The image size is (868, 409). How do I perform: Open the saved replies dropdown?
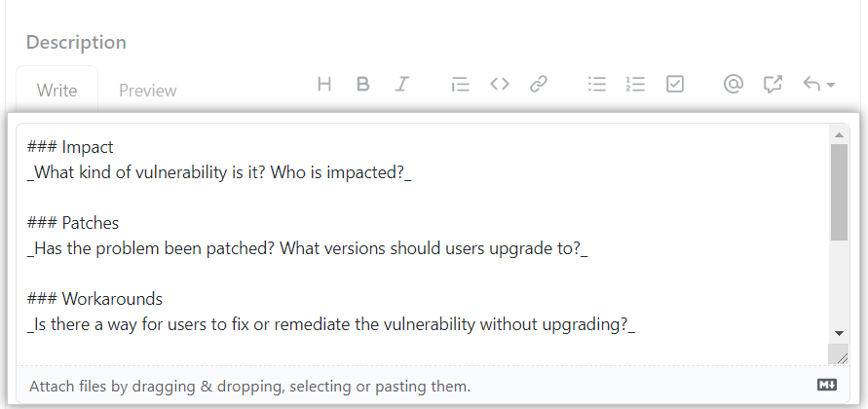(818, 85)
